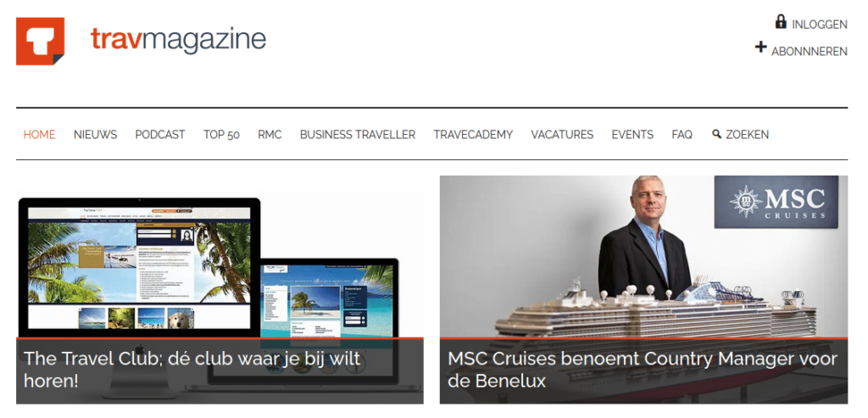Click the orange TravMagazine logo icon
The height and width of the screenshot is (418, 868).
pyautogui.click(x=41, y=42)
